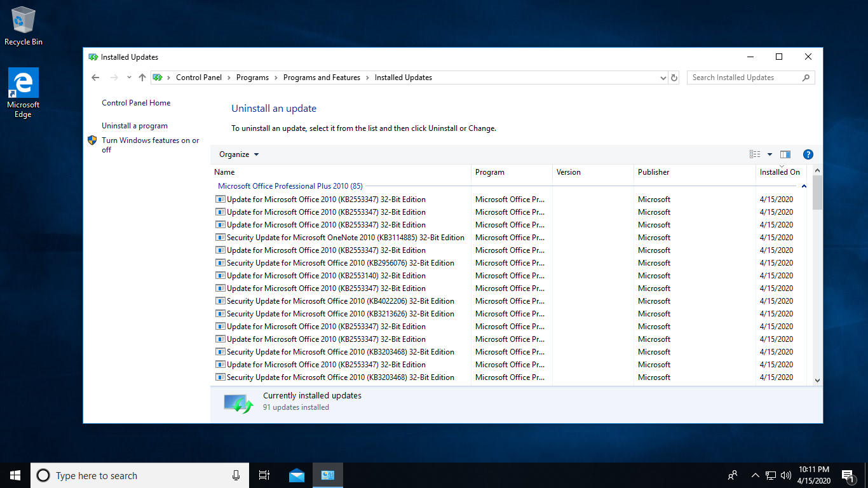The width and height of the screenshot is (868, 488).
Task: Click icon of KB2553140 update row
Action: (x=220, y=276)
